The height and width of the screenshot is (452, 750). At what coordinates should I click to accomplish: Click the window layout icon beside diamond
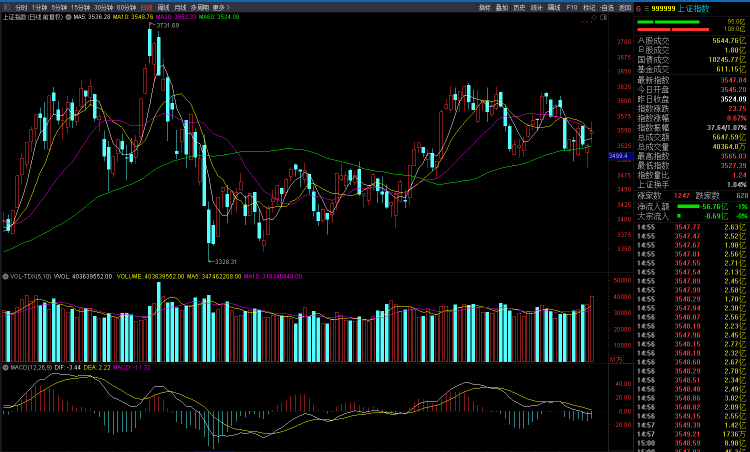point(604,17)
